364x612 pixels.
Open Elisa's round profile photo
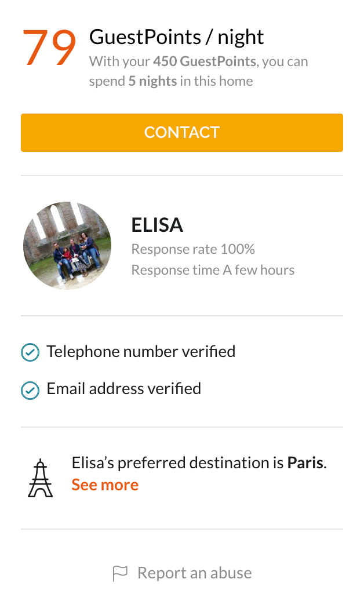67,246
